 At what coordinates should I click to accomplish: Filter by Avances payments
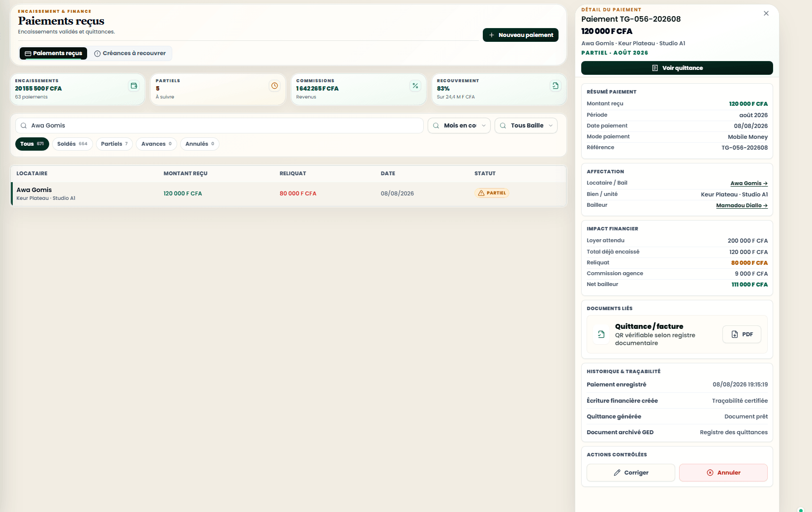156,144
